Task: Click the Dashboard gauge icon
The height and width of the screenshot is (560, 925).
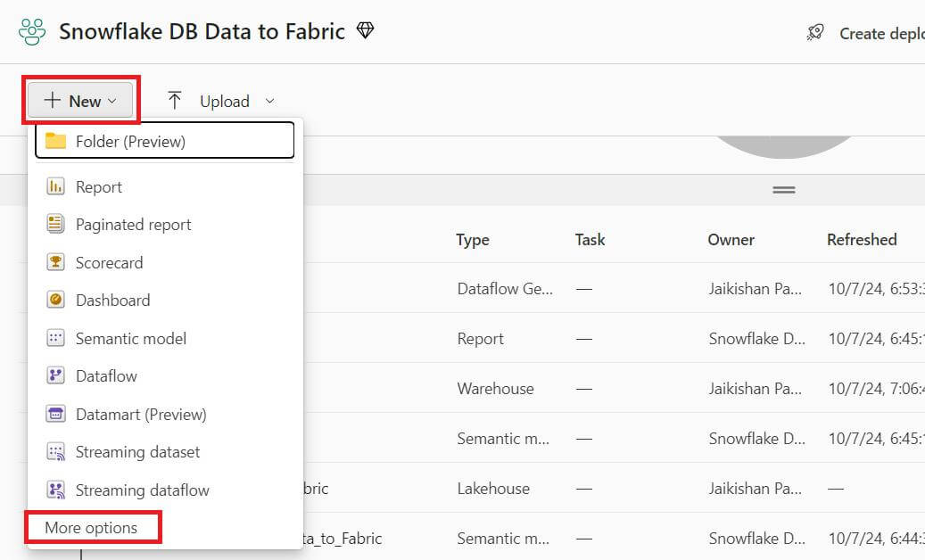Action: point(55,300)
